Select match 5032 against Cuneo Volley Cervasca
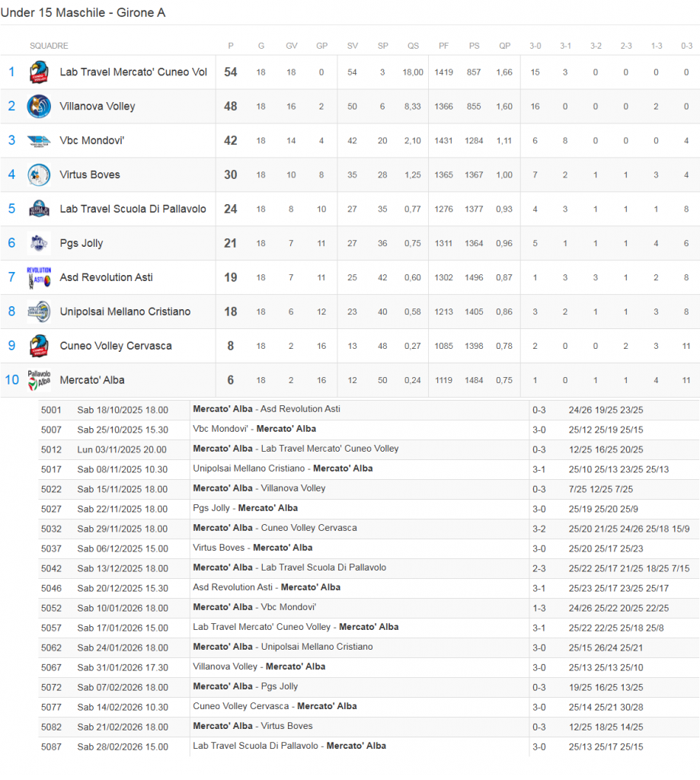700x780 pixels. [274, 528]
